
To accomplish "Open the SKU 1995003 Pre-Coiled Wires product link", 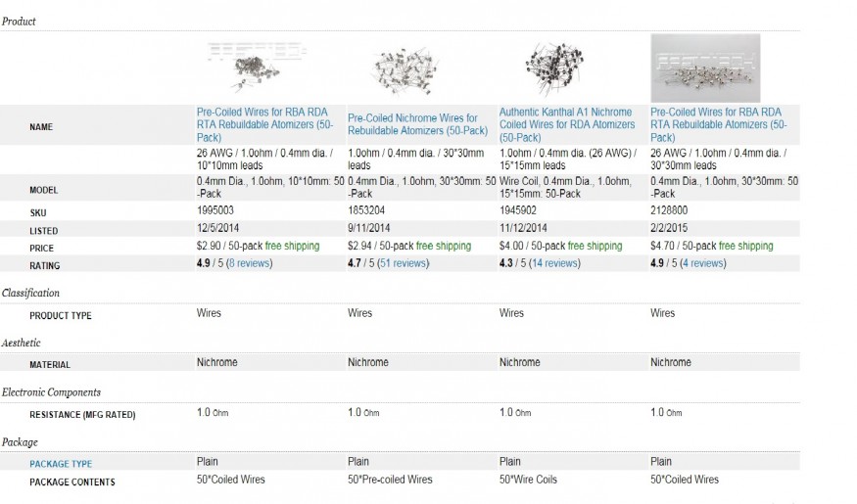I will [x=264, y=124].
